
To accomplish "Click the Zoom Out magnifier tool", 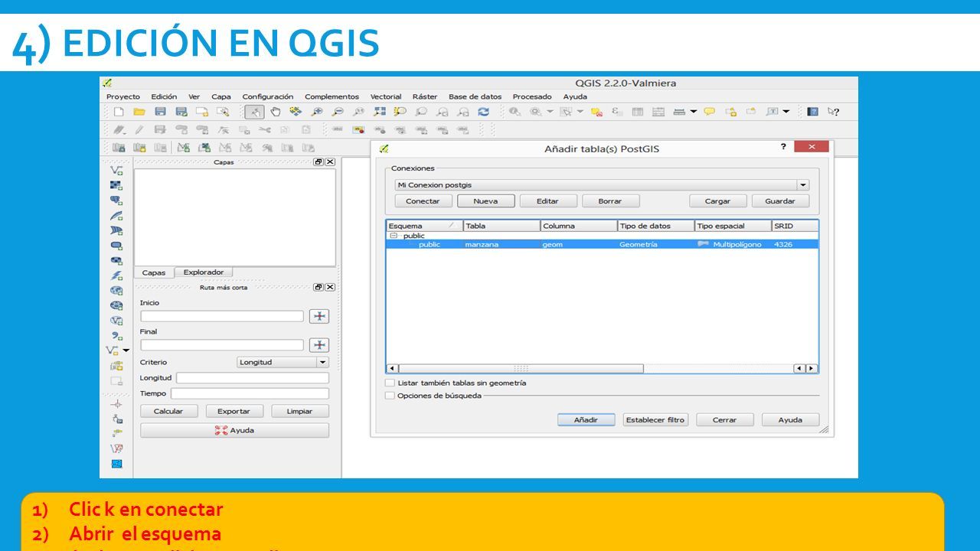I will [x=338, y=112].
